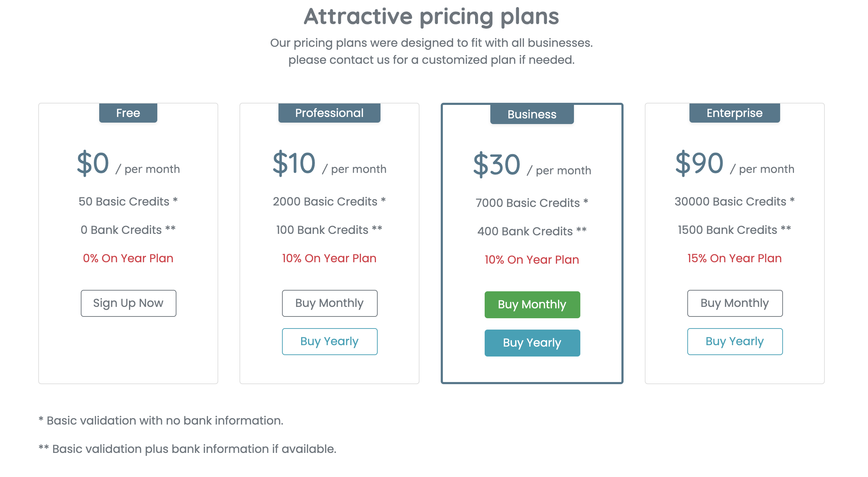
Task: Click Buy Yearly under the Professional plan
Action: [x=329, y=341]
